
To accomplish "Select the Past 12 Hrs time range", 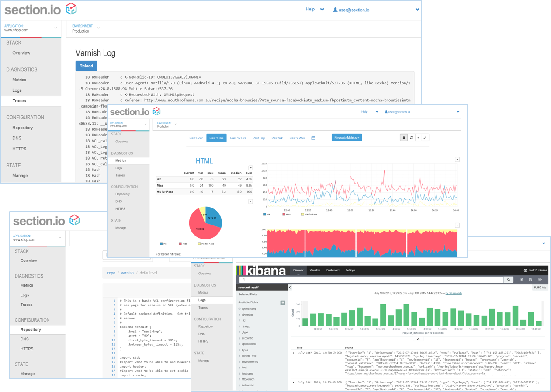I will point(238,138).
